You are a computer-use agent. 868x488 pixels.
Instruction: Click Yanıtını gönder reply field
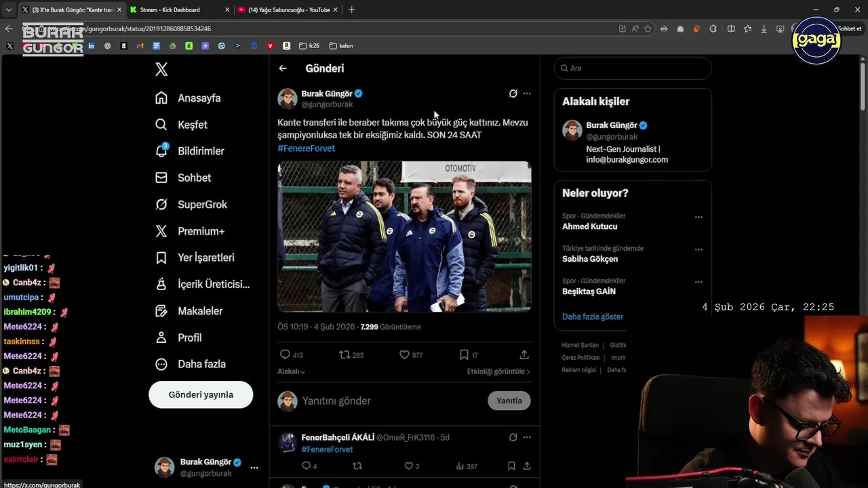click(392, 401)
